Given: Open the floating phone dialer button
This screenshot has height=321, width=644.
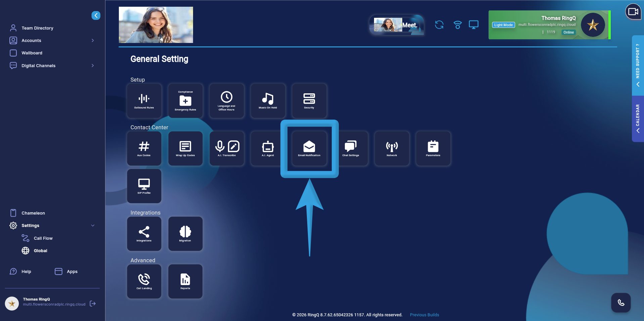Looking at the screenshot, I should click(621, 303).
